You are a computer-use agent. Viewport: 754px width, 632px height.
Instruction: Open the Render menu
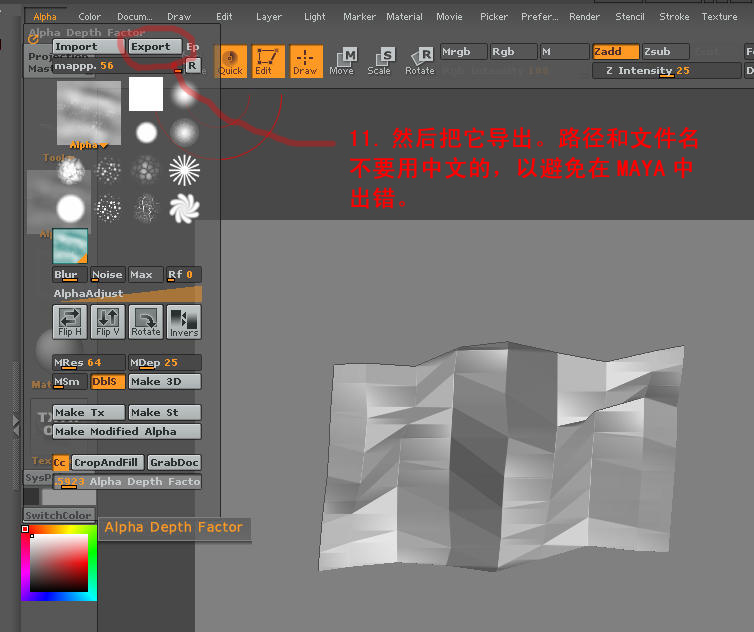pos(584,17)
